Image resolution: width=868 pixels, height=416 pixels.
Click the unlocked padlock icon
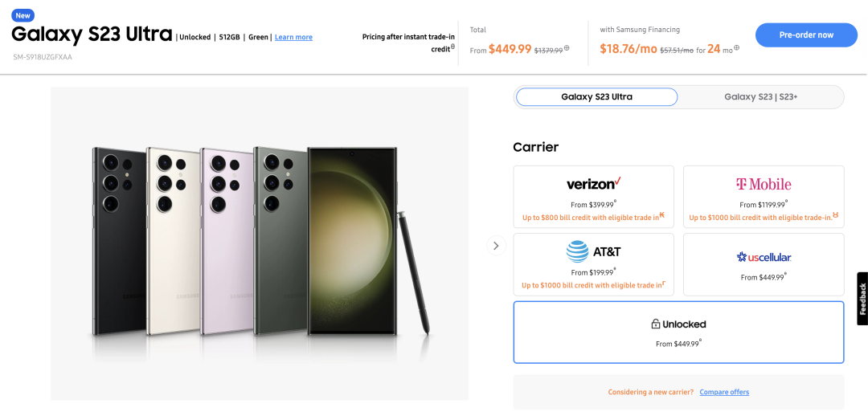(656, 324)
